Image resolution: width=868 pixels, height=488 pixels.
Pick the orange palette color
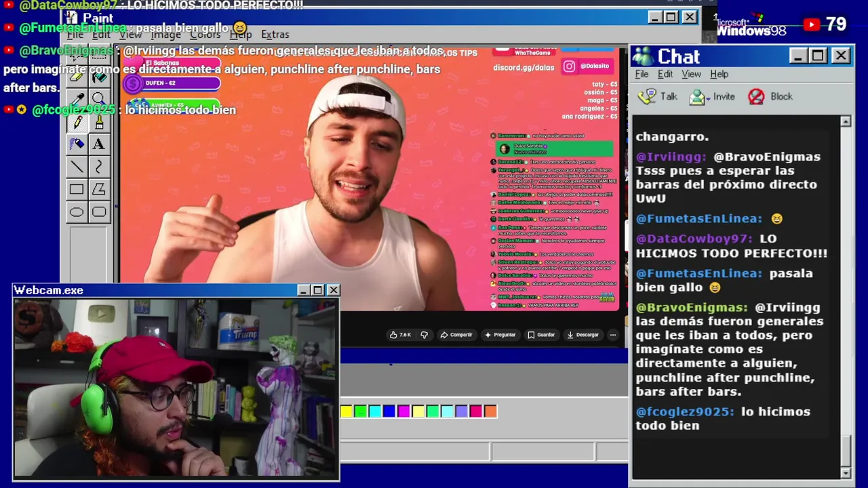coord(490,411)
